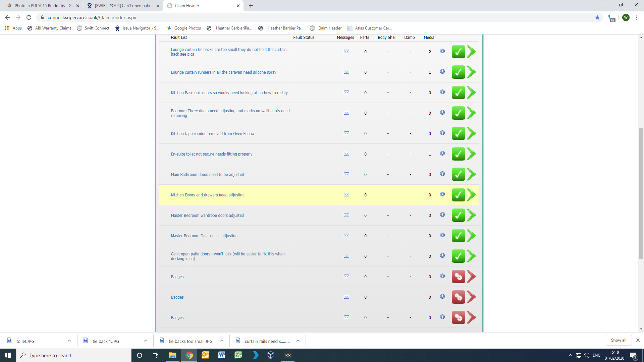644x362 pixels.
Task: Expand options for toilet.JPG download
Action: (69, 341)
